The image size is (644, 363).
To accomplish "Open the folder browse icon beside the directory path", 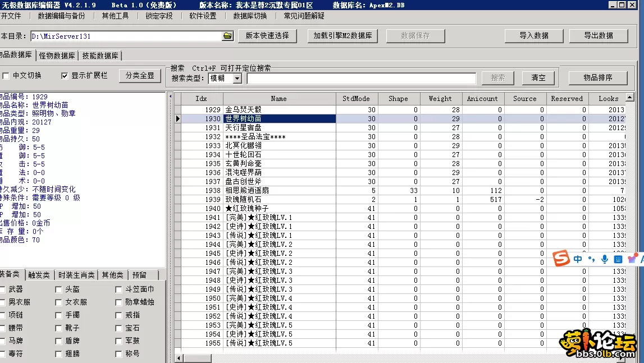I will pyautogui.click(x=227, y=36).
